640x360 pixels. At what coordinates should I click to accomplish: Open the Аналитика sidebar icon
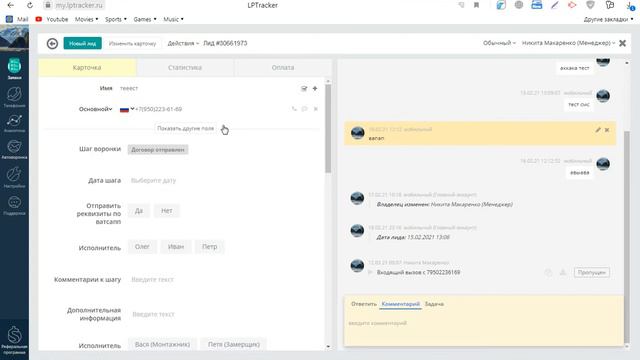(x=14, y=123)
